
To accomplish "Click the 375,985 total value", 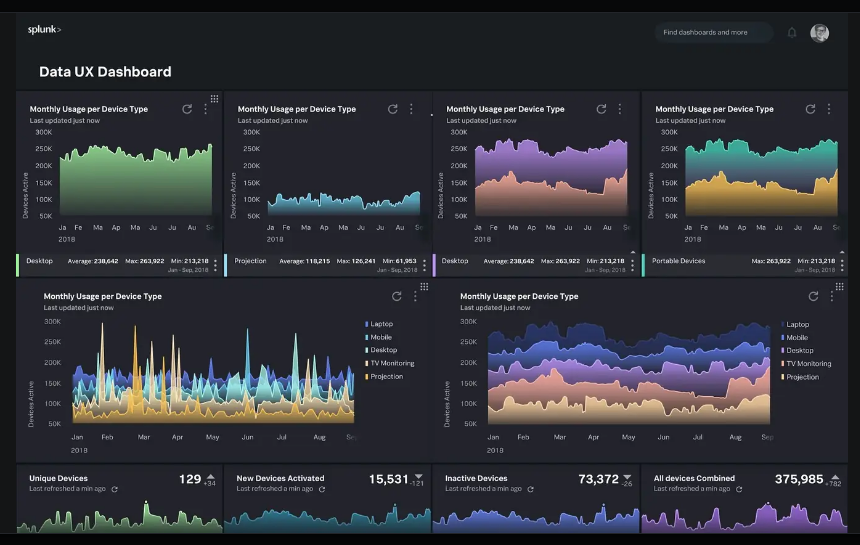I will point(799,479).
